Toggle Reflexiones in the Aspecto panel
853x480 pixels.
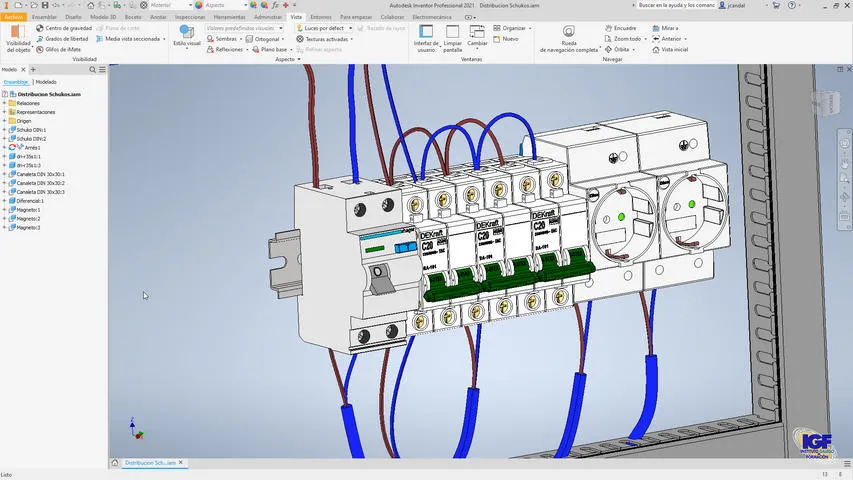coord(225,49)
